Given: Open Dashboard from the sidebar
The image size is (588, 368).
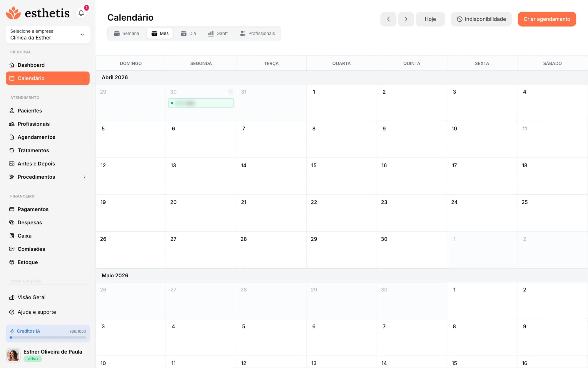Looking at the screenshot, I should (x=48, y=65).
